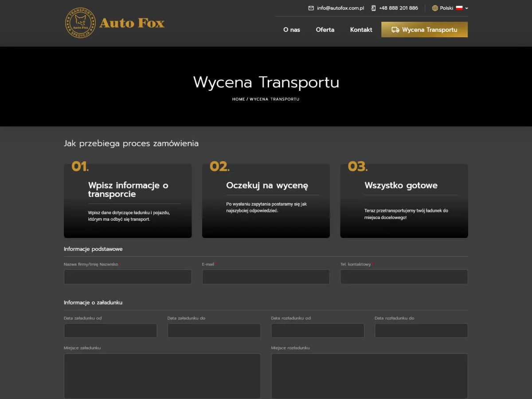Image resolution: width=532 pixels, height=399 pixels.
Task: Click the truck icon in the gold button
Action: (395, 30)
